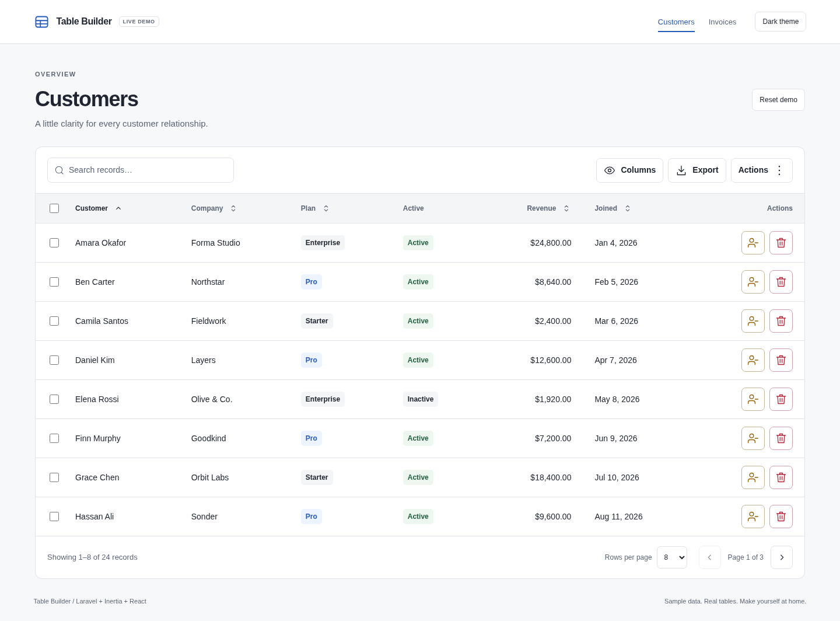The image size is (840, 621).
Task: Sort by Joined column arrows
Action: click(x=628, y=208)
